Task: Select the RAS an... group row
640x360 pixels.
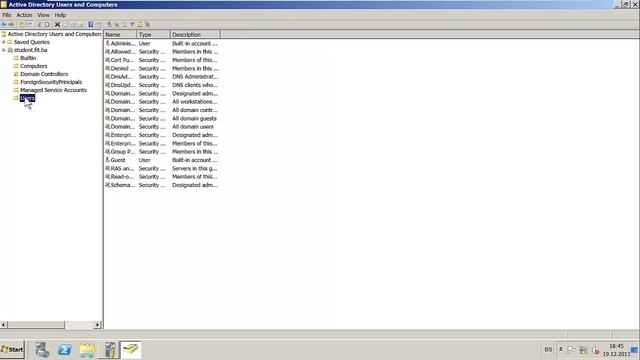Action: pyautogui.click(x=162, y=168)
